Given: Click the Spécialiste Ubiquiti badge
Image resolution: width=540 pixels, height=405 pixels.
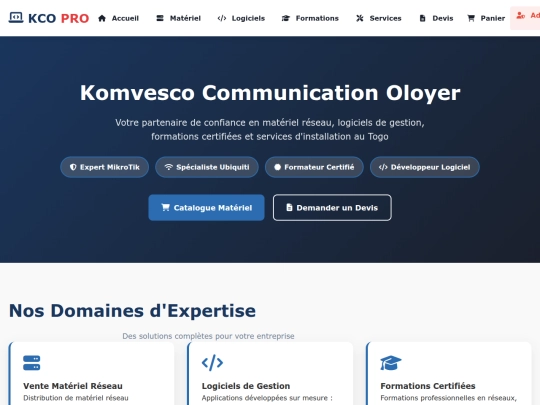Looking at the screenshot, I should pyautogui.click(x=207, y=167).
